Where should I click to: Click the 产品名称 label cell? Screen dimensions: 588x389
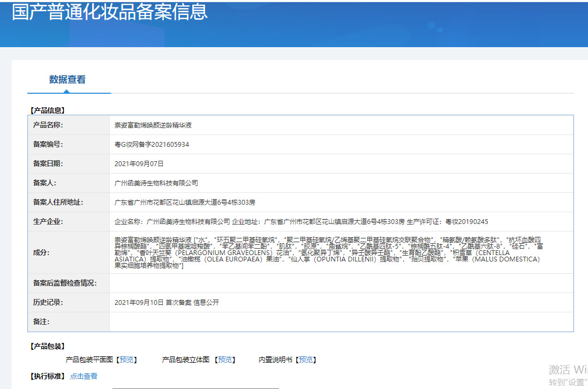(x=48, y=125)
